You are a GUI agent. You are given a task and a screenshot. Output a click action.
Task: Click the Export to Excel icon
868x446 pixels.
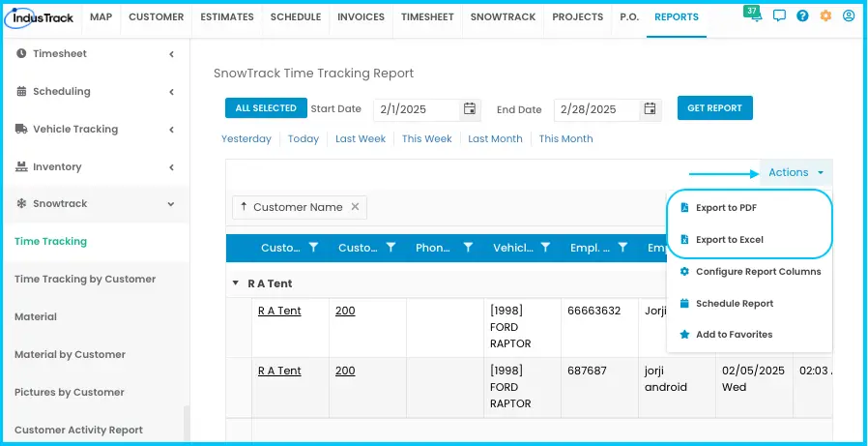pos(684,239)
